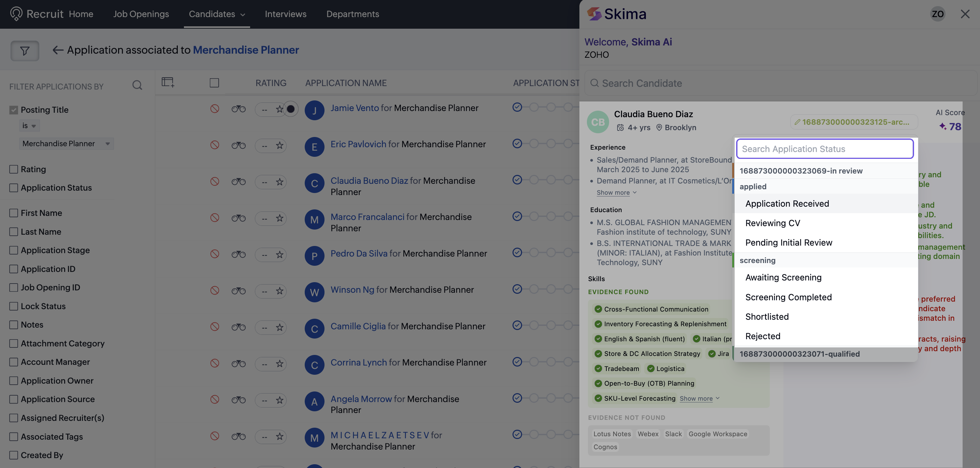
Task: Click the search icon in filter panel
Action: pyautogui.click(x=137, y=85)
